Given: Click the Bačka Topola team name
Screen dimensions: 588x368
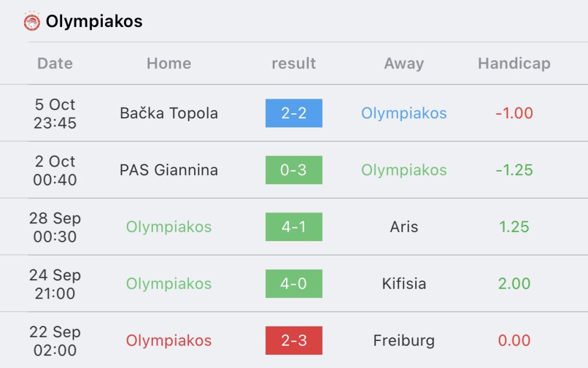Looking at the screenshot, I should click(x=169, y=113).
